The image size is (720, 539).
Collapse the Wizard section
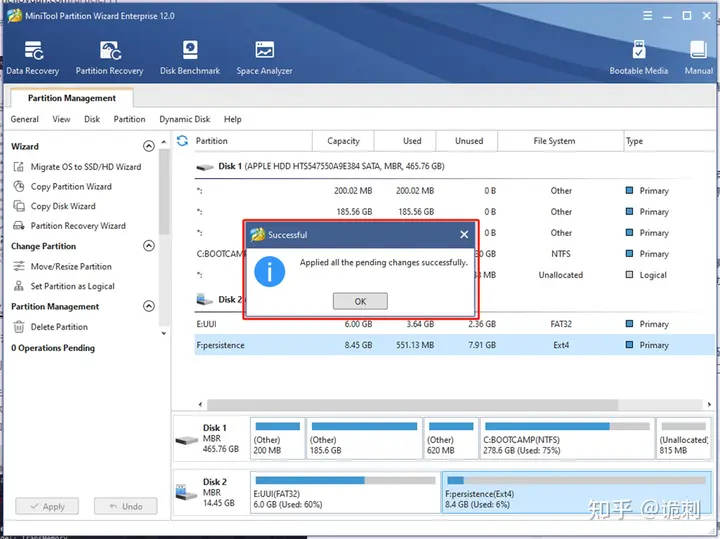(x=149, y=146)
